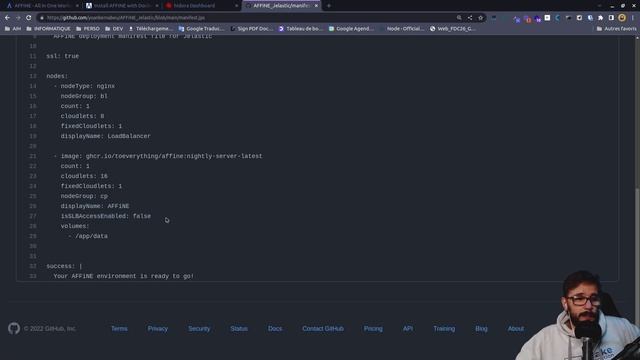Screen dimensions: 640x360
Task: Open the Terms footer link
Action: [119, 329]
